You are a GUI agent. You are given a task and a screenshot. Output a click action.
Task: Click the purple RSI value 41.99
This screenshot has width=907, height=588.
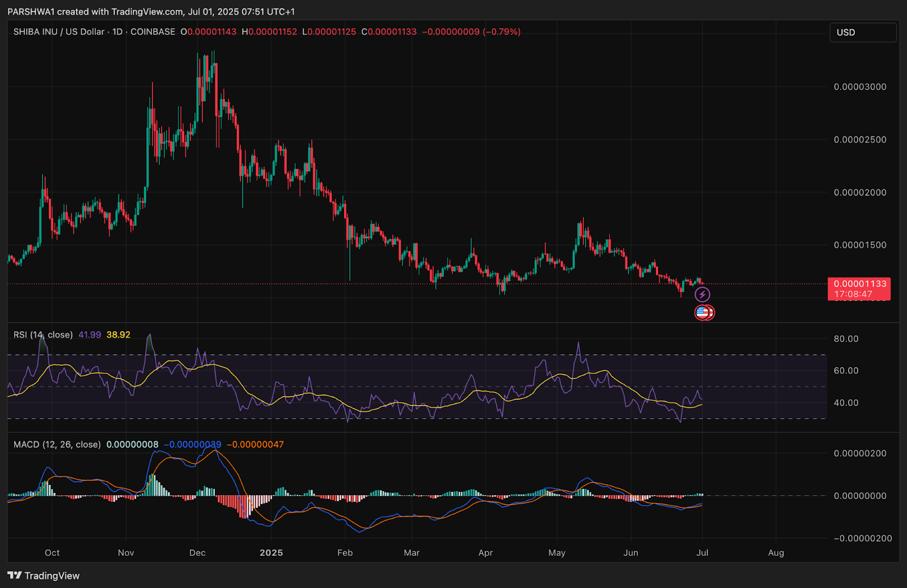[90, 335]
